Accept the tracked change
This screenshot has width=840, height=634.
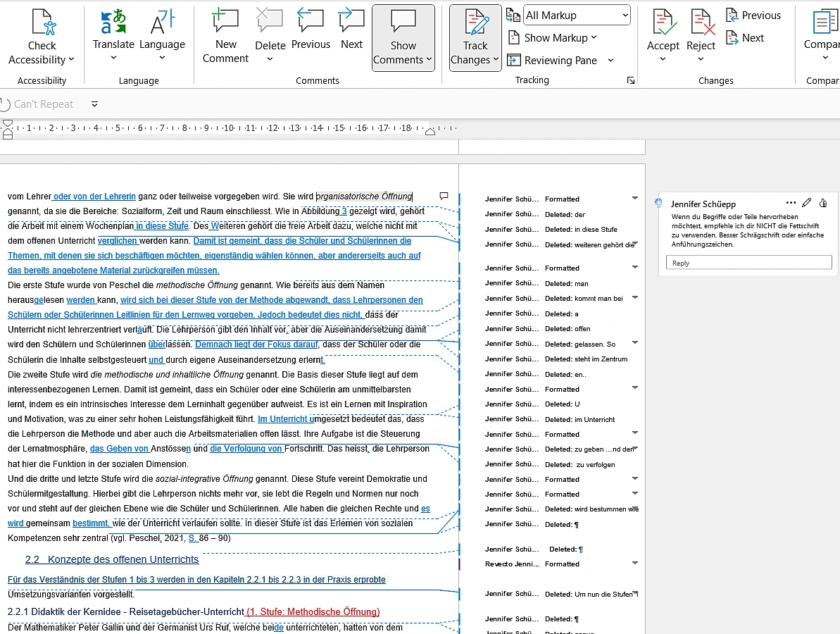[663, 37]
